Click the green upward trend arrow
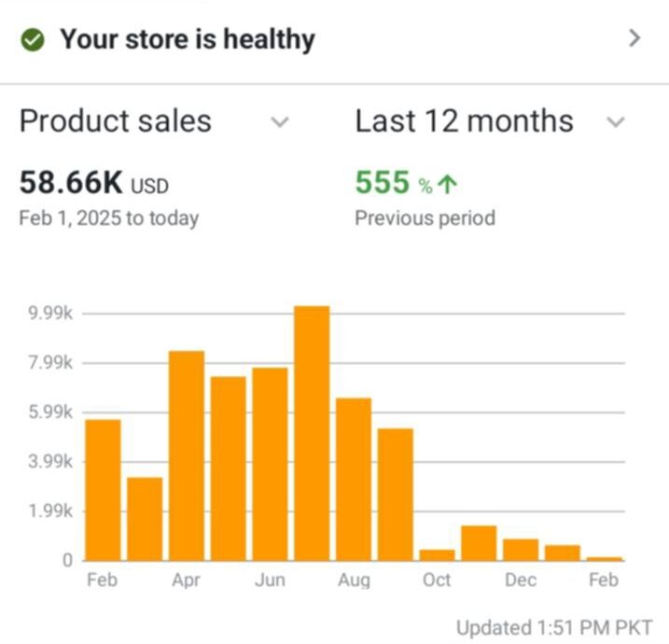669x644 pixels. pyautogui.click(x=447, y=185)
